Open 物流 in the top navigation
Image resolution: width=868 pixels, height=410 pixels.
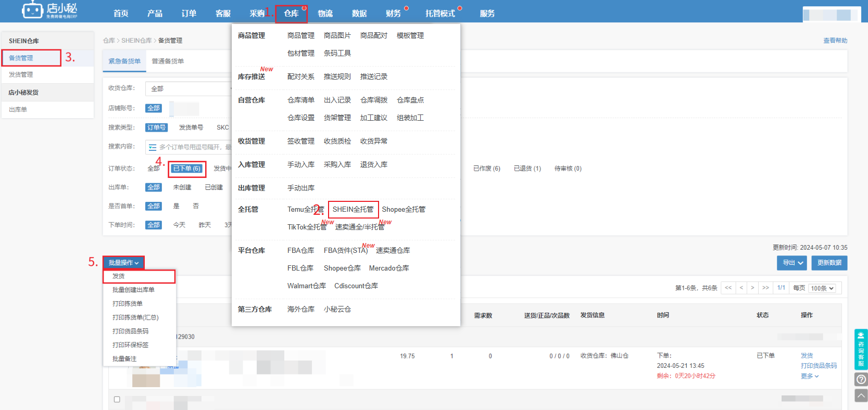point(325,14)
